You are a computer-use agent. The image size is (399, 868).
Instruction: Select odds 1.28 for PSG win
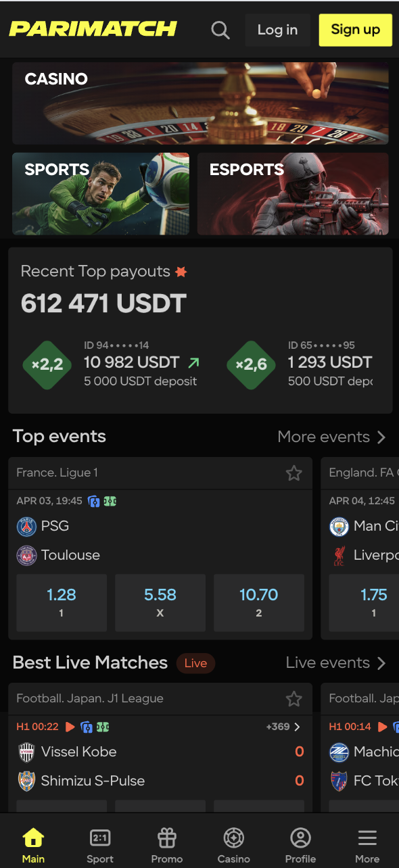click(x=62, y=603)
